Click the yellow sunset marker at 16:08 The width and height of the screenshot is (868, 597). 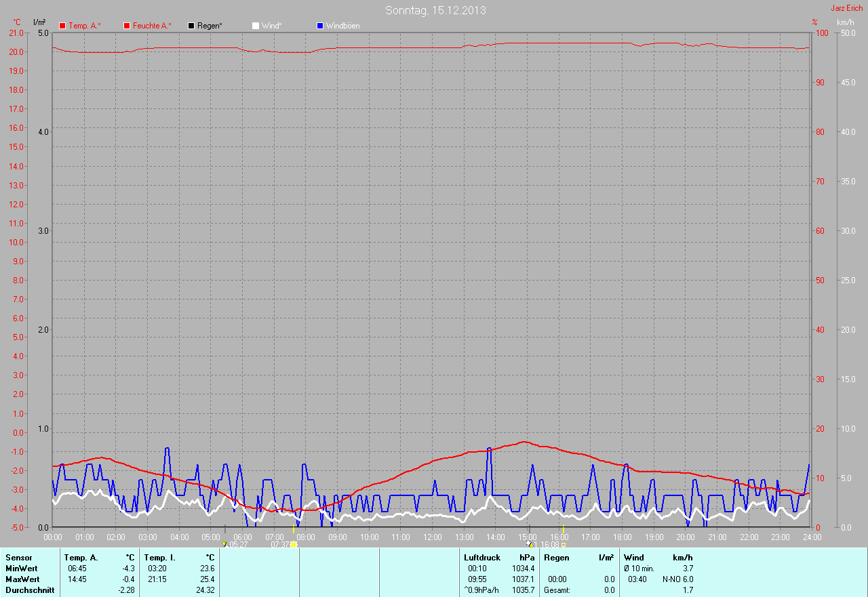pyautogui.click(x=563, y=545)
